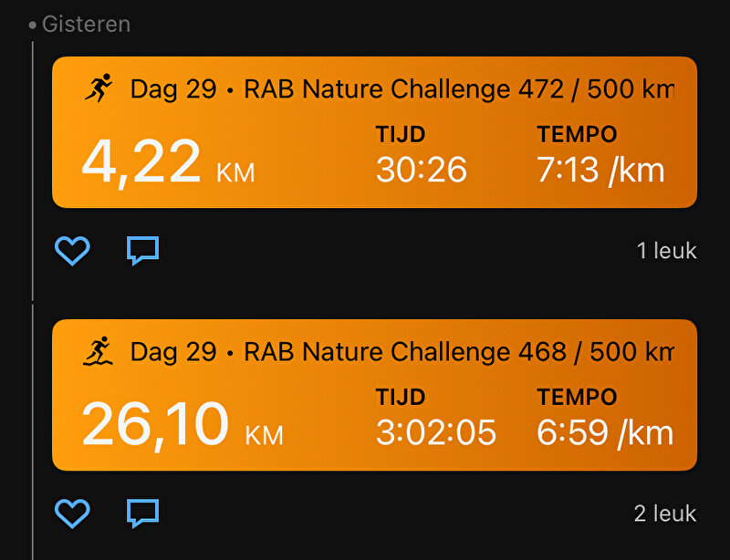Tap the TIJD 30:26 value

422,170
